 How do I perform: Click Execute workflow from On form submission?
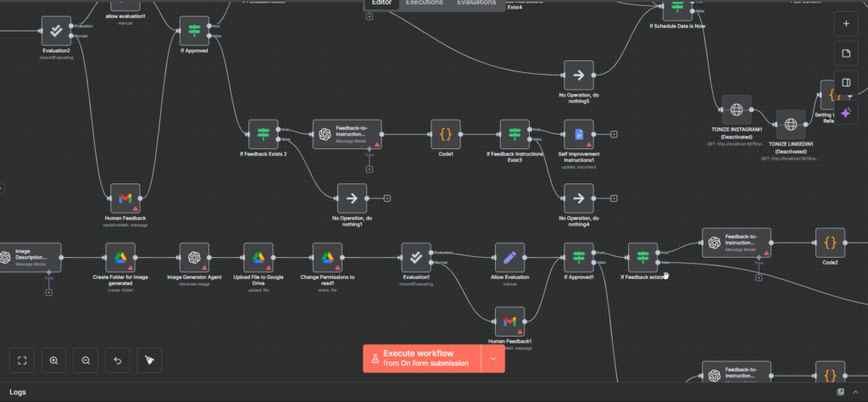422,358
